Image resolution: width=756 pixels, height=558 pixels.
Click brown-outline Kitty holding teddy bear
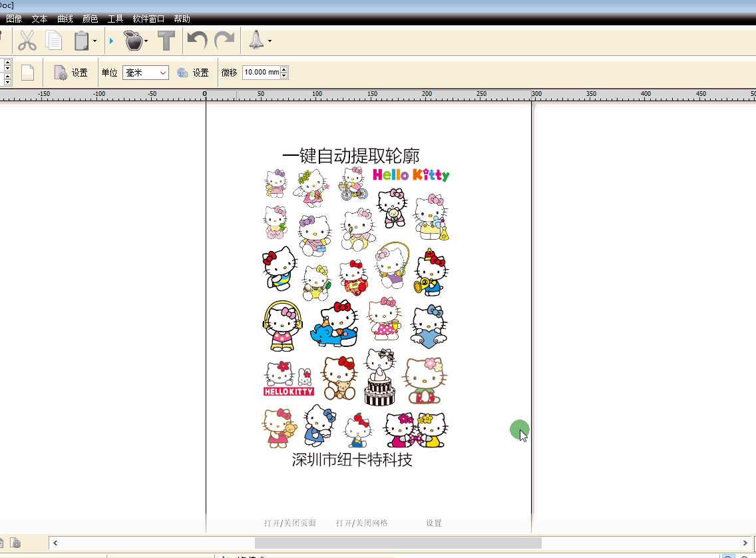pos(340,378)
